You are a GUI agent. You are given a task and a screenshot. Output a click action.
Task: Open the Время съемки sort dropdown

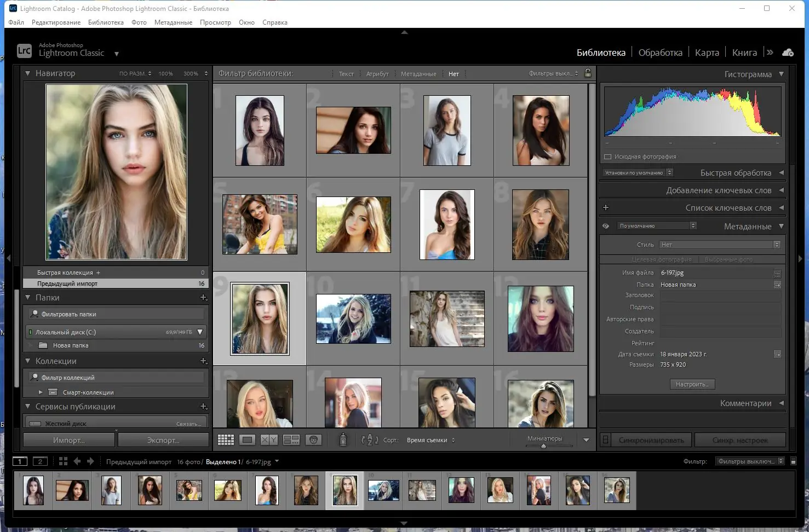click(x=431, y=440)
